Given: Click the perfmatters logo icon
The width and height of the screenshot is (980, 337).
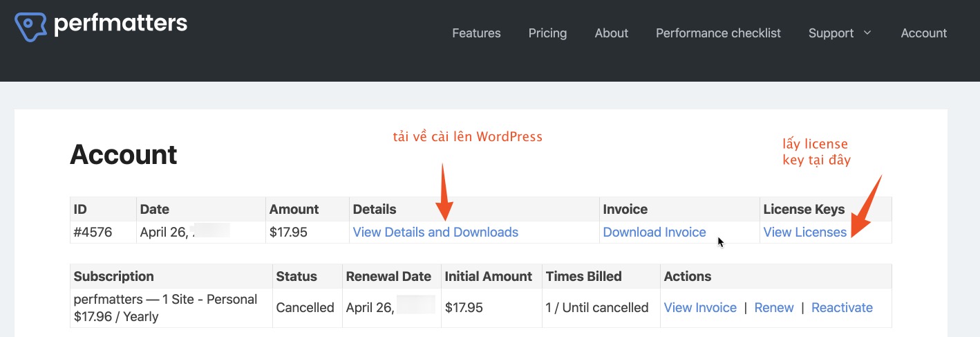Looking at the screenshot, I should pos(30,26).
